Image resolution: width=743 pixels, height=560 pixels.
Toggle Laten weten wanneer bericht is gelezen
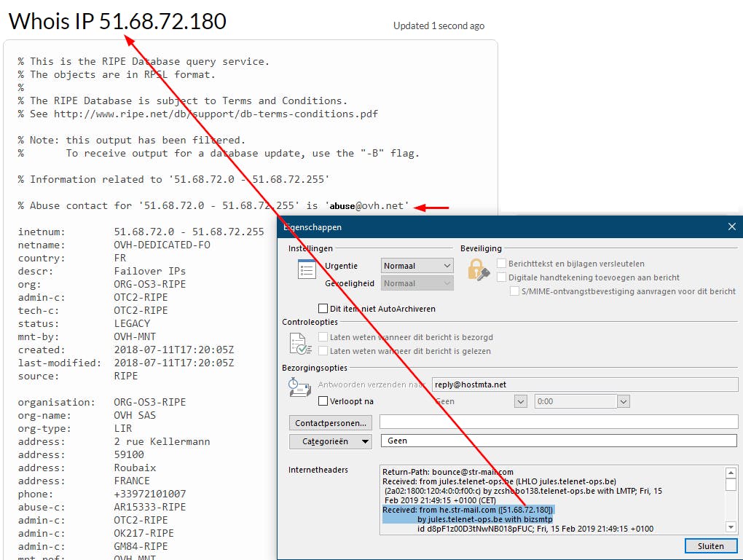[323, 350]
